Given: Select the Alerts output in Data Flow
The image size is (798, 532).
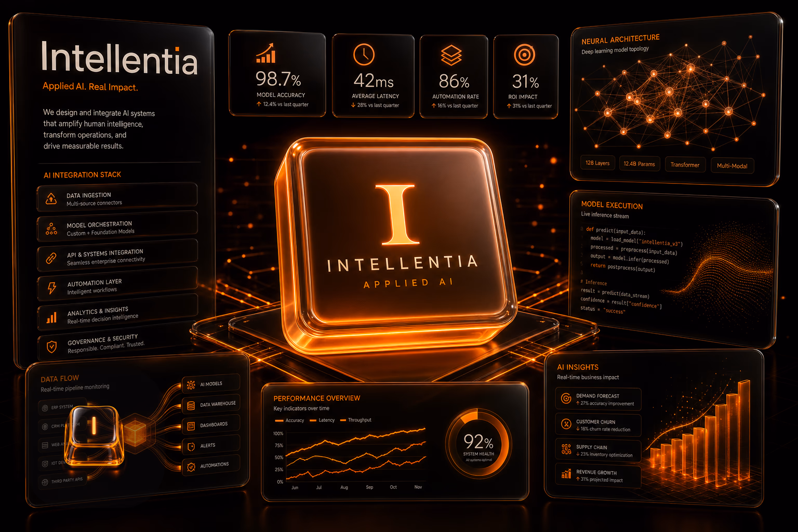Looking at the screenshot, I should pyautogui.click(x=211, y=445).
